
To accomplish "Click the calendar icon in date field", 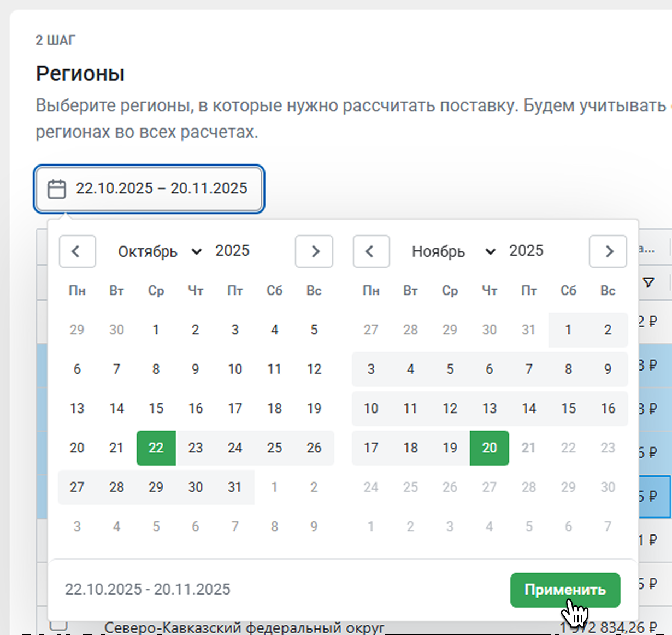I will (x=57, y=189).
